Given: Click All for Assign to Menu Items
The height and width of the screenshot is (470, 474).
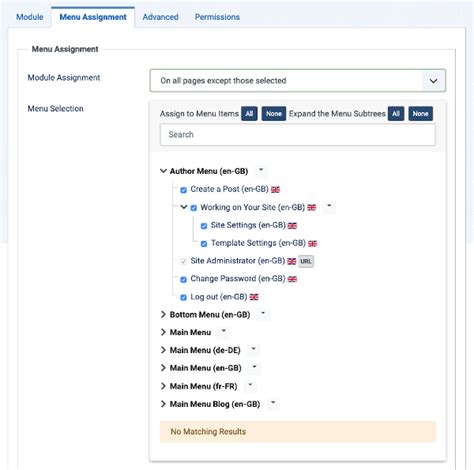Looking at the screenshot, I should [x=249, y=114].
